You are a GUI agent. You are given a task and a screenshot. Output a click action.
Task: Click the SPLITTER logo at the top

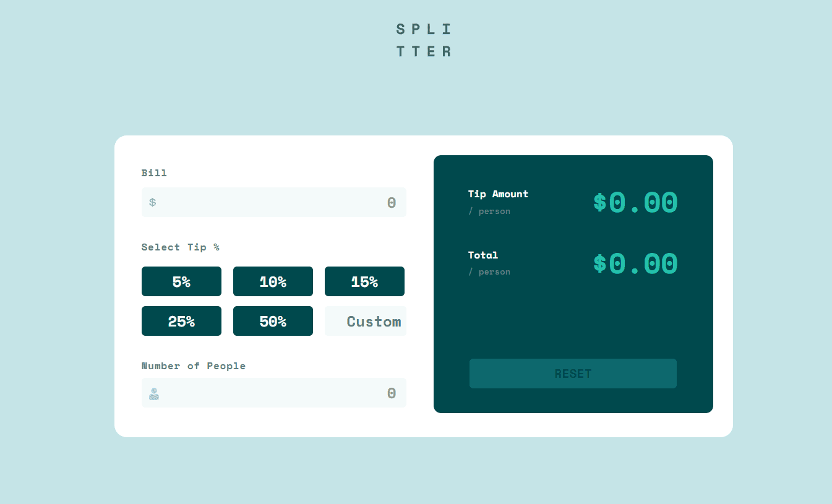tap(424, 40)
